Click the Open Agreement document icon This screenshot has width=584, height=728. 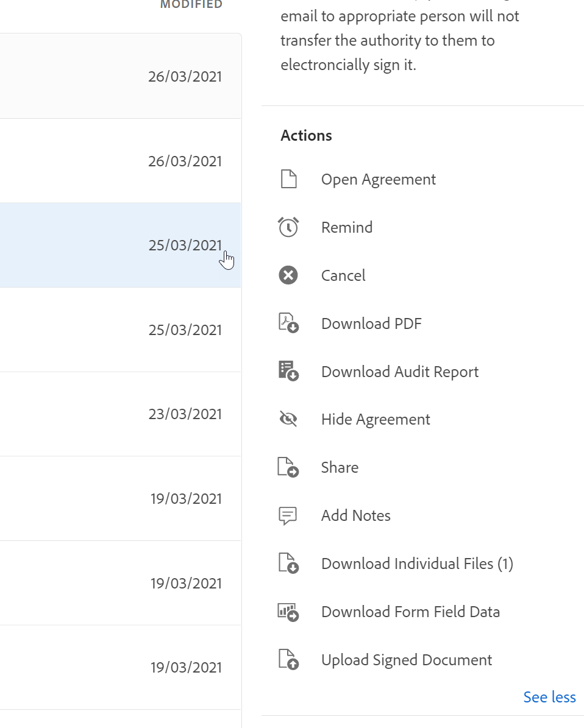point(288,179)
